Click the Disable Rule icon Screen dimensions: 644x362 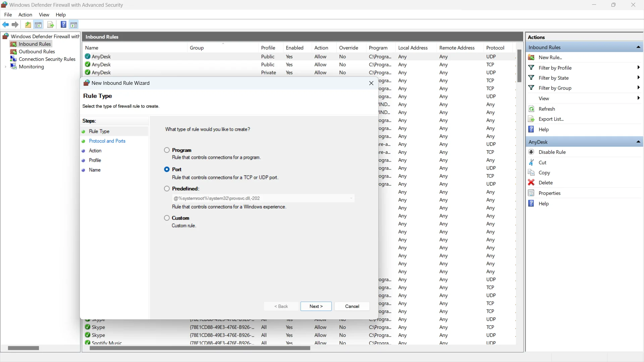tap(531, 152)
